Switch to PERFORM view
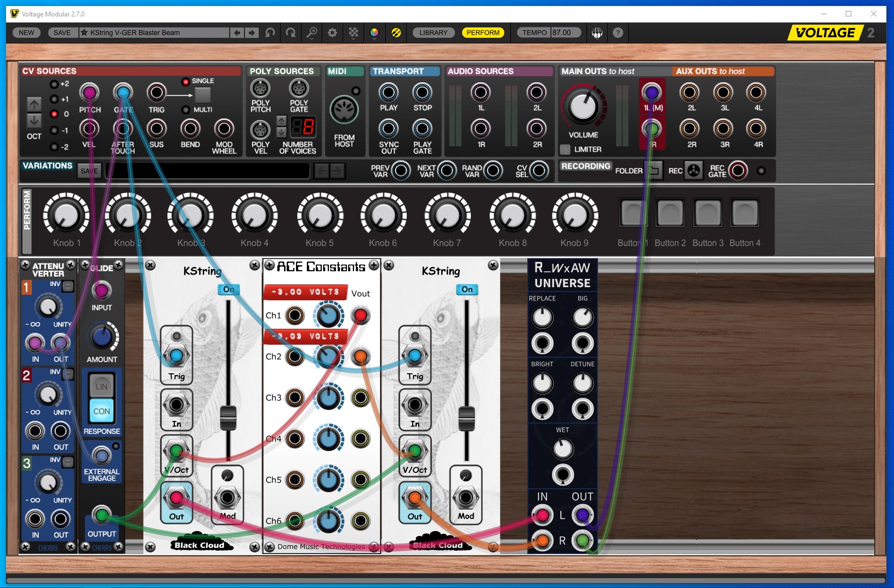 point(483,33)
